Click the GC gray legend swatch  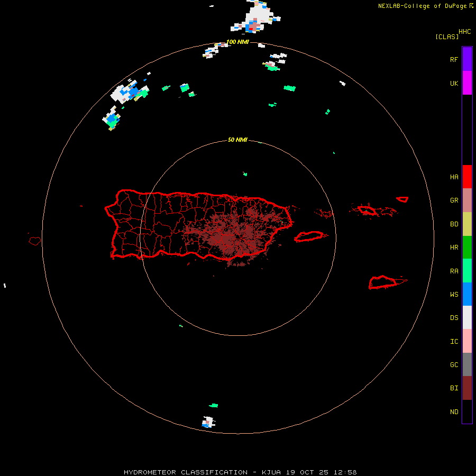[467, 364]
